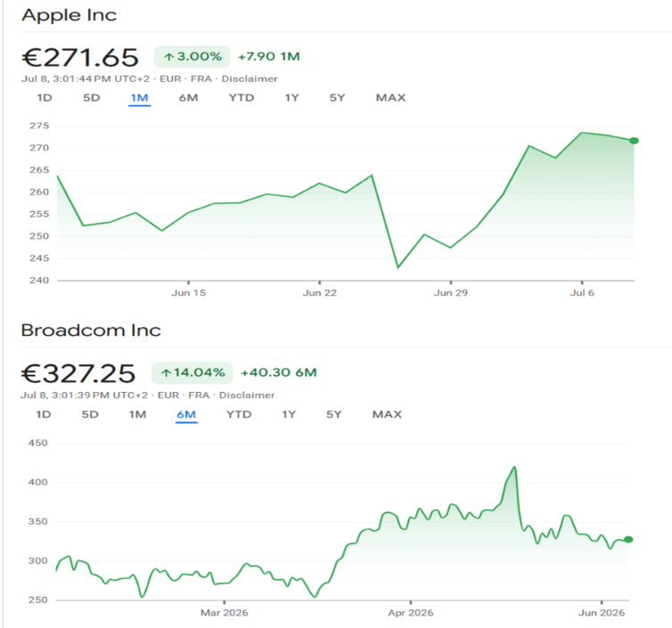Click the current price dot on Broadcom chart
672x628 pixels.
click(x=628, y=539)
